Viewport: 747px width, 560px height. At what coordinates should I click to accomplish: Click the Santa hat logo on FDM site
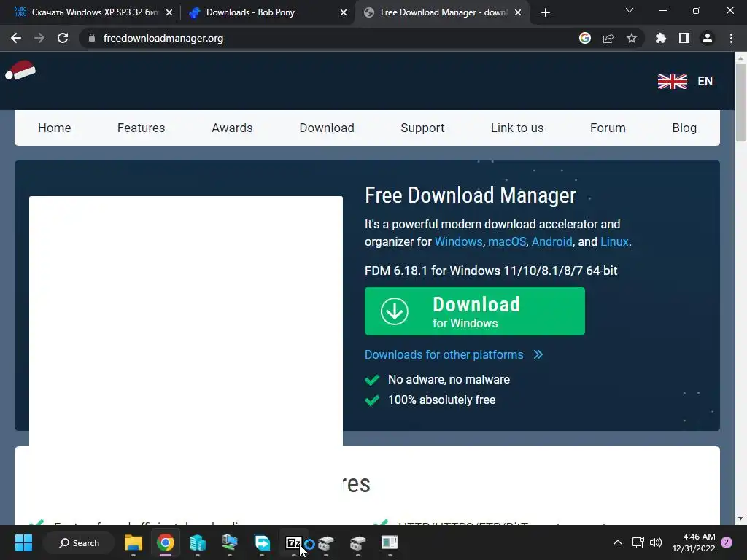pyautogui.click(x=20, y=71)
